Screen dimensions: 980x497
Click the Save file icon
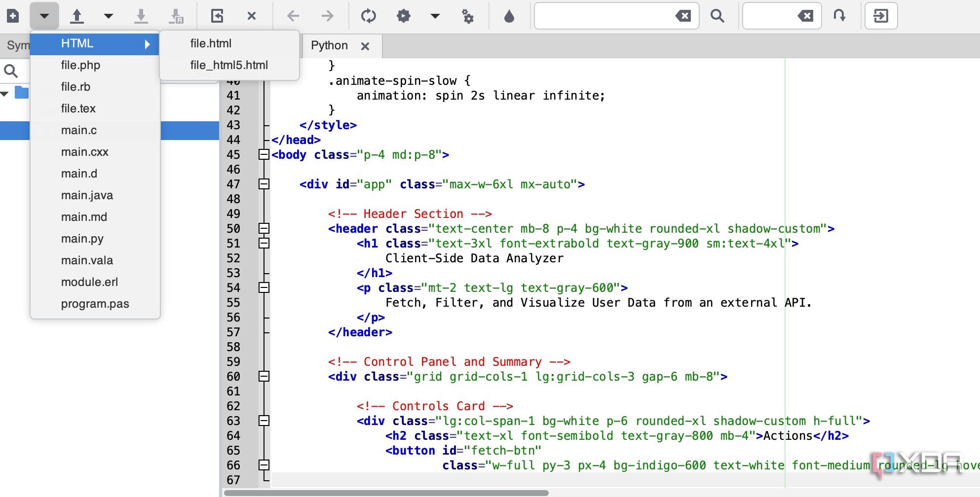(141, 16)
